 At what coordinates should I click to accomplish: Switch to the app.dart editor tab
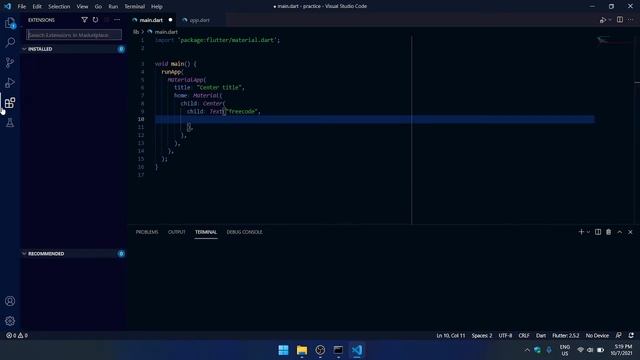point(200,20)
